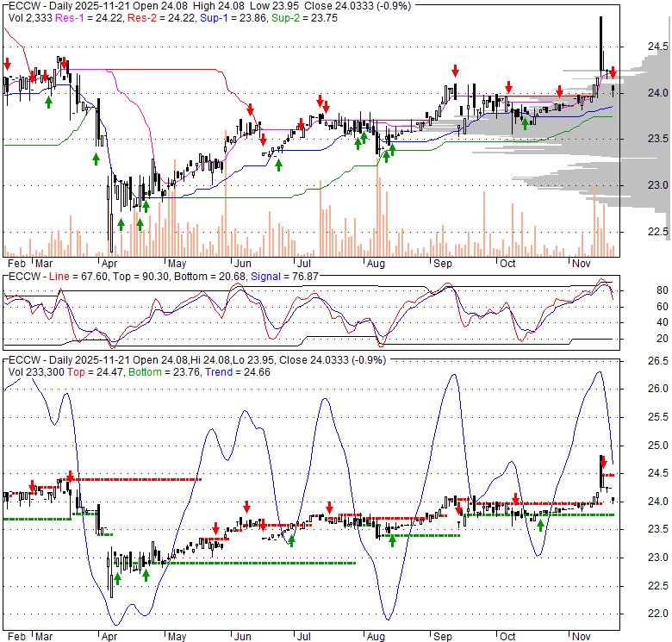Viewport: 672px width, 642px height.
Task: Click the Aug month label under top chart
Action: point(376,263)
